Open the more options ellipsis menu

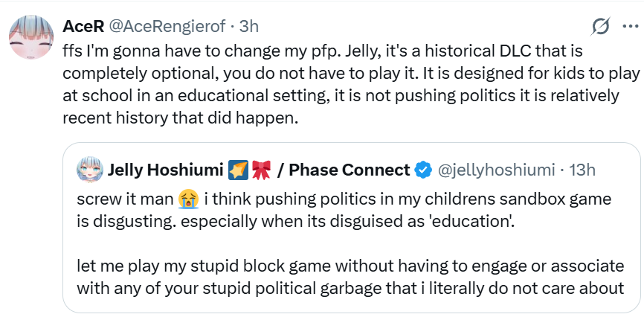pyautogui.click(x=629, y=27)
